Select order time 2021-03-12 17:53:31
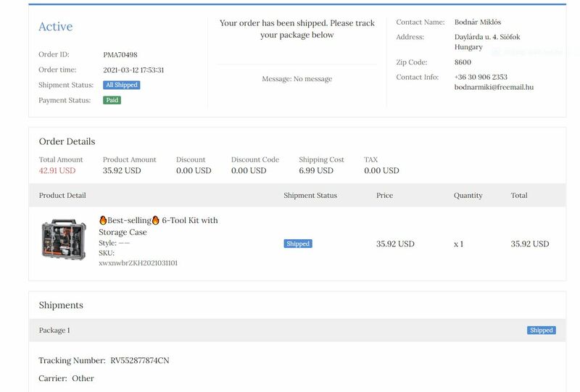580x392 pixels. point(133,70)
